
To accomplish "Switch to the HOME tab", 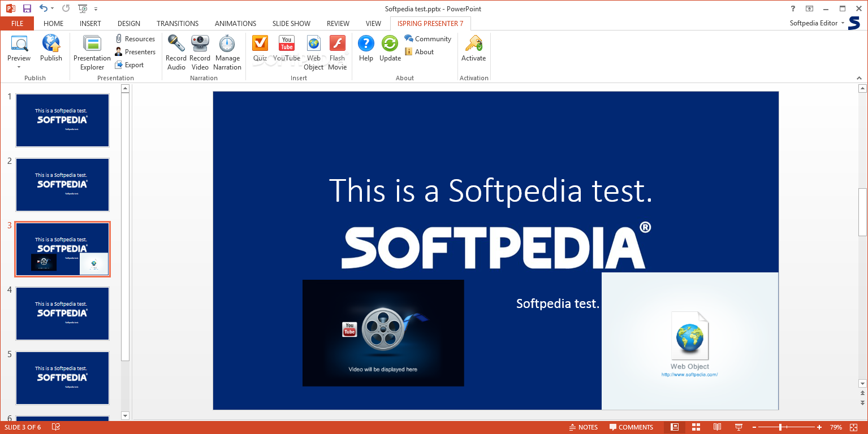I will coord(54,24).
